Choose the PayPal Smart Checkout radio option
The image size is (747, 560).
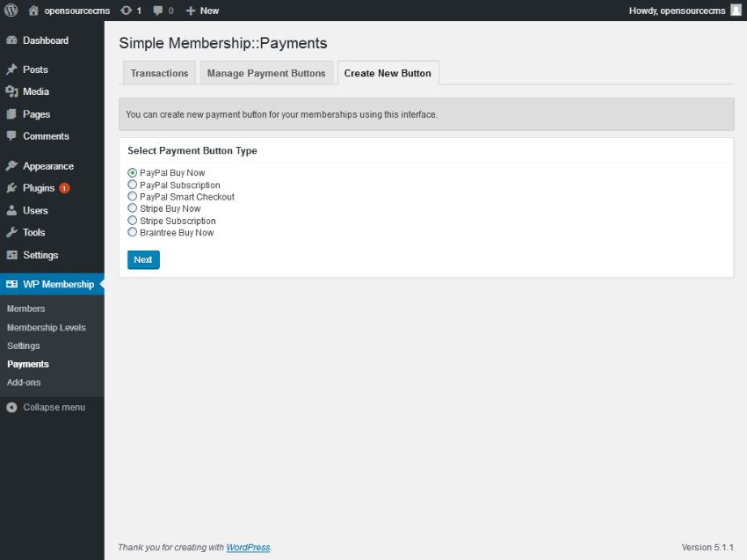132,196
